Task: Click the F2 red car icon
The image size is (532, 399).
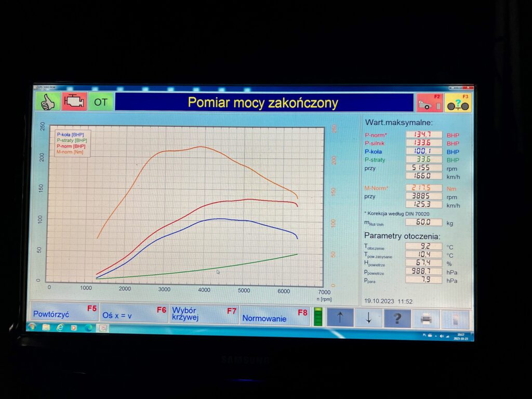Action: pyautogui.click(x=429, y=103)
